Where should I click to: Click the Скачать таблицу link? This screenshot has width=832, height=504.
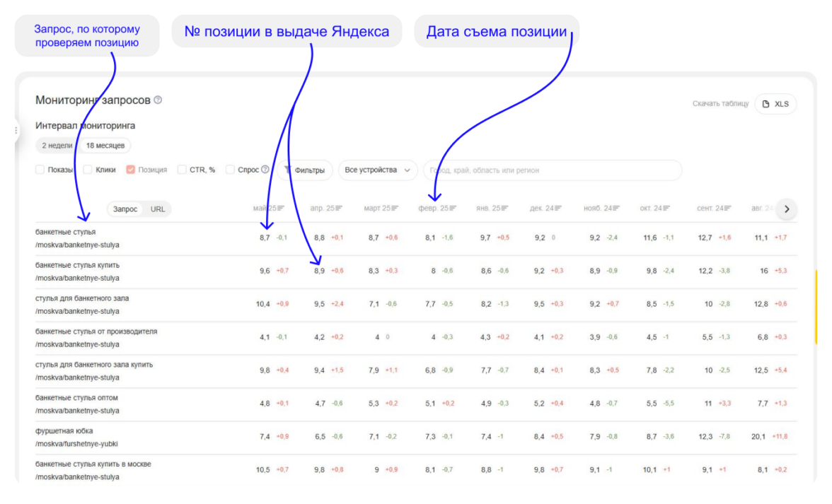(x=720, y=104)
